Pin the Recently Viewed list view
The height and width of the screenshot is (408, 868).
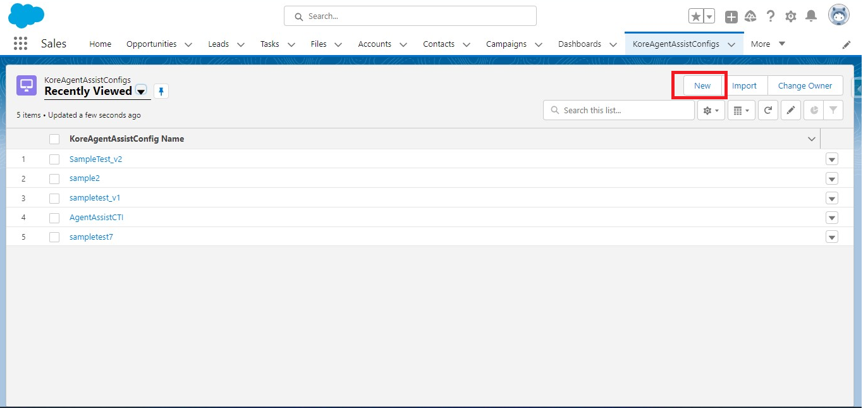(161, 92)
